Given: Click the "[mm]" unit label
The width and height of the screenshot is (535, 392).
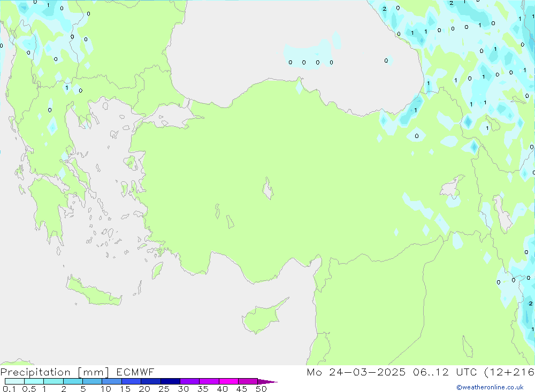Looking at the screenshot, I should pyautogui.click(x=94, y=372).
